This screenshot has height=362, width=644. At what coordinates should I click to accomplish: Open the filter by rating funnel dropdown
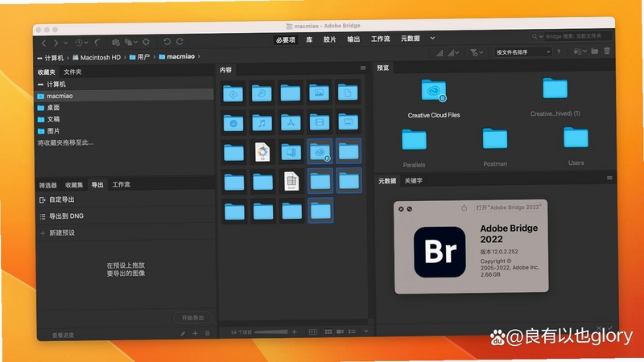click(477, 52)
